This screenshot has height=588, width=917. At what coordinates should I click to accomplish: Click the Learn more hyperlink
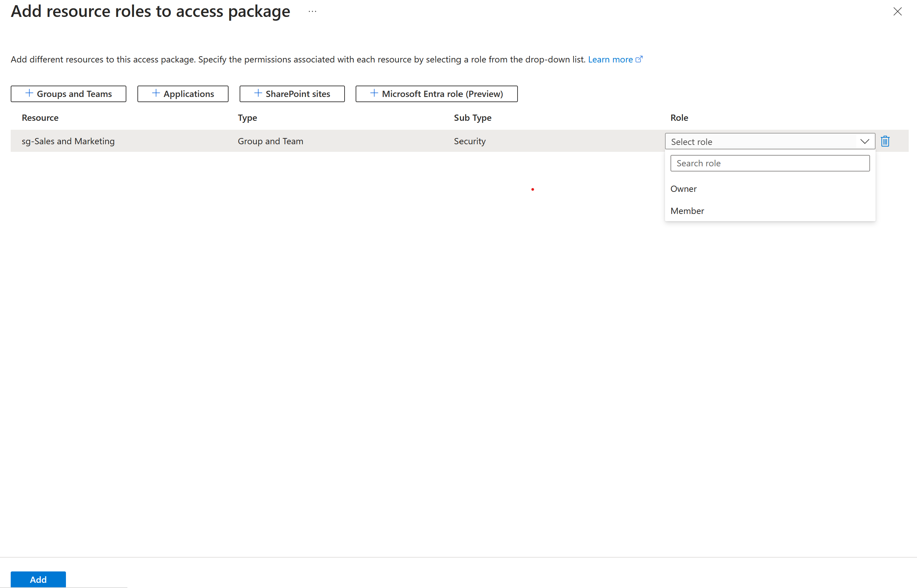pos(610,59)
